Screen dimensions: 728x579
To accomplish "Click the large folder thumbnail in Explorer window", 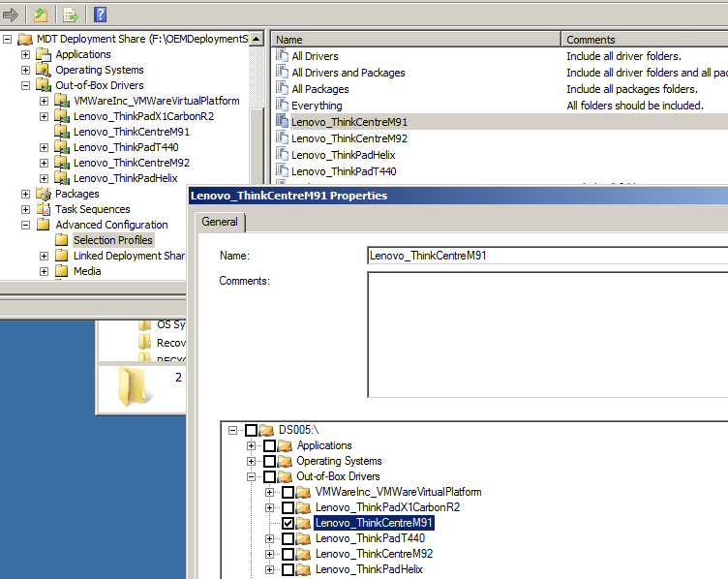I will click(134, 386).
